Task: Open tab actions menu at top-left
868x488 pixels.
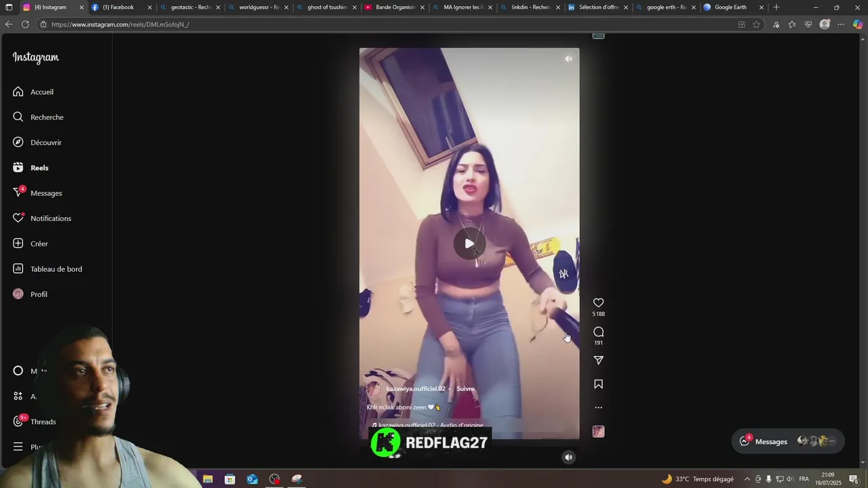Action: pos(9,7)
